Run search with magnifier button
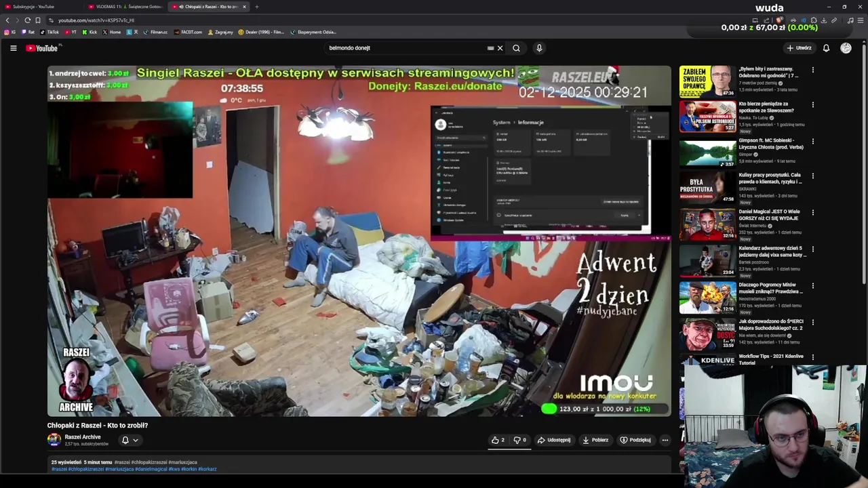This screenshot has width=868, height=488. tap(516, 48)
